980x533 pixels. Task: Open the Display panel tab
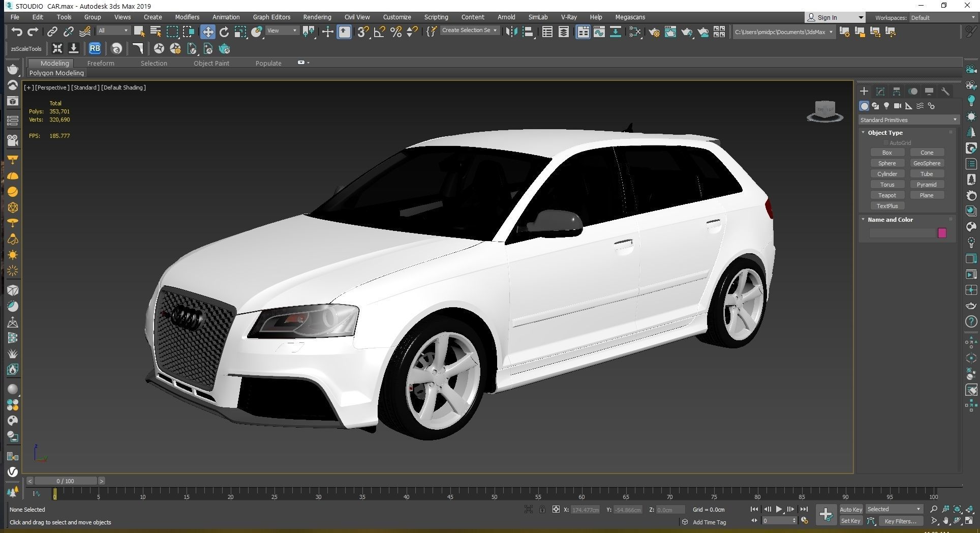pyautogui.click(x=929, y=92)
